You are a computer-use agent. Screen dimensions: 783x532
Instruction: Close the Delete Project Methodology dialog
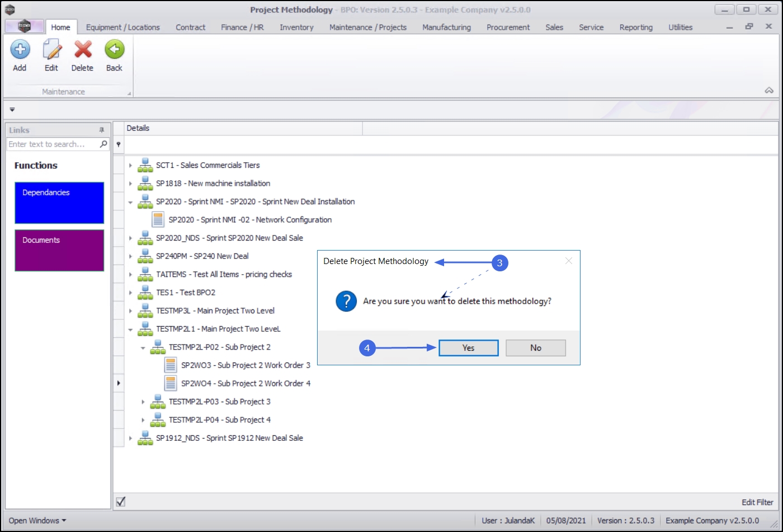569,261
